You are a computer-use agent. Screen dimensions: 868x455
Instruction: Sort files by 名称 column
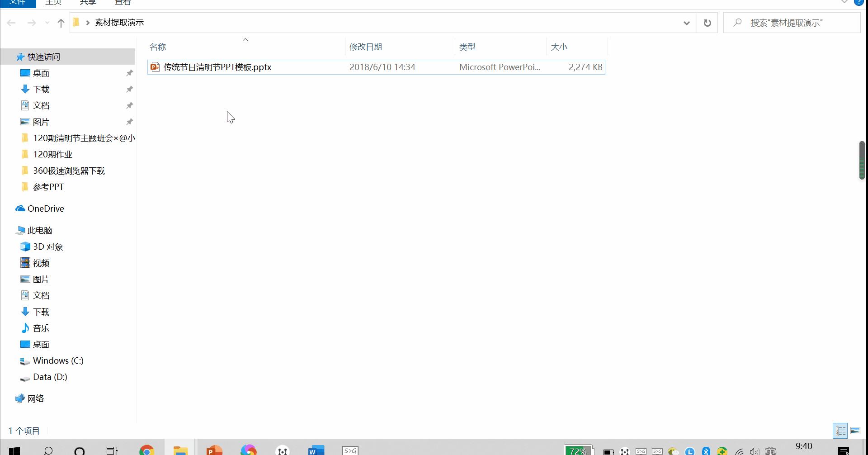tap(158, 47)
